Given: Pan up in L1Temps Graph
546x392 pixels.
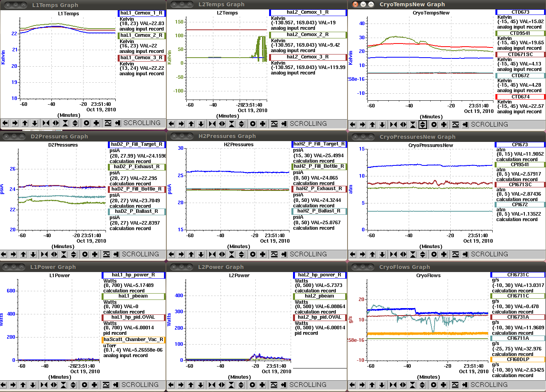Looking at the screenshot, I should (25, 123).
